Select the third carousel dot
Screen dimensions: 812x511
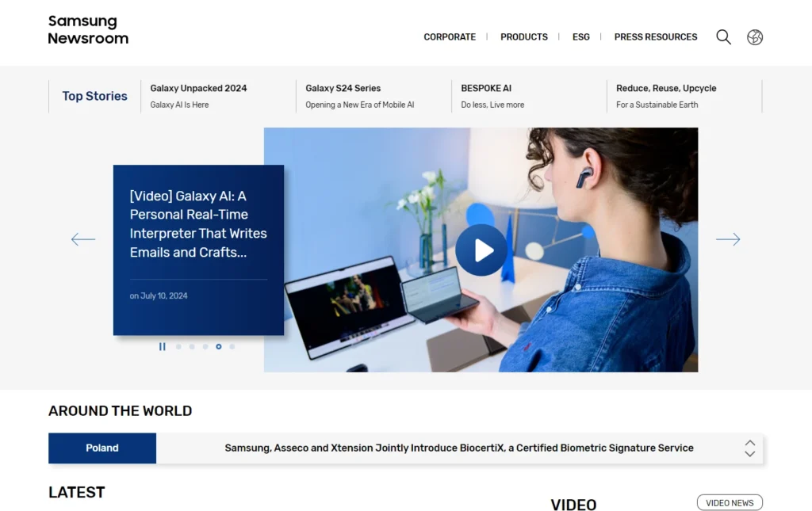pos(205,346)
